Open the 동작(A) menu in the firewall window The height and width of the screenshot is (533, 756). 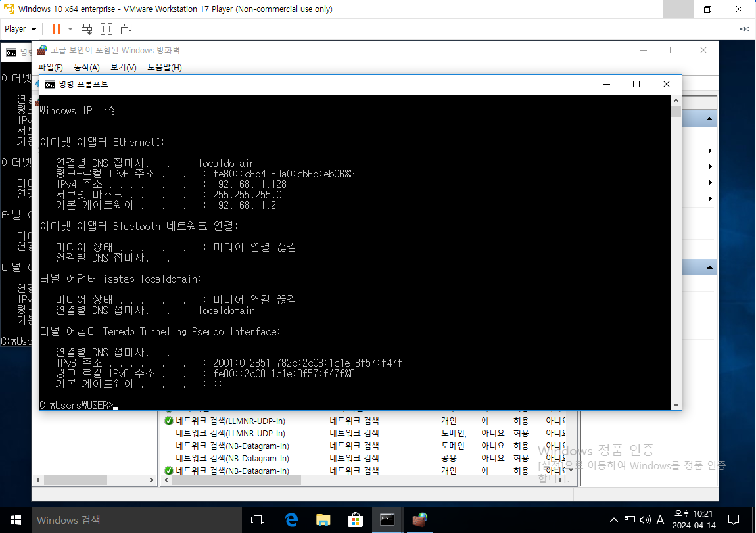coord(87,68)
